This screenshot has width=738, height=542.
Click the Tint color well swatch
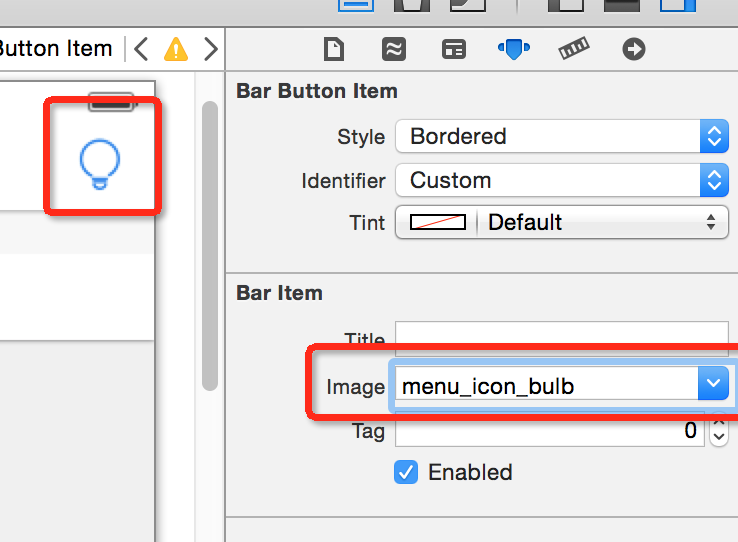pos(438,222)
